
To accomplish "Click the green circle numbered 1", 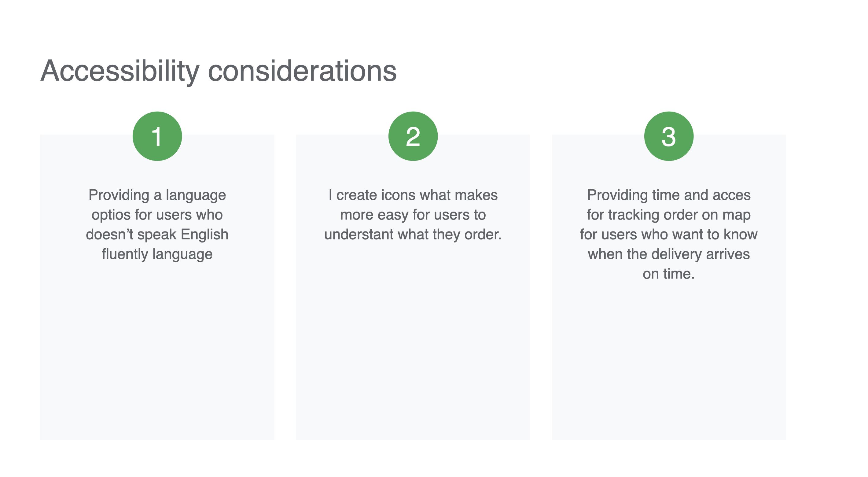I will pos(157,136).
